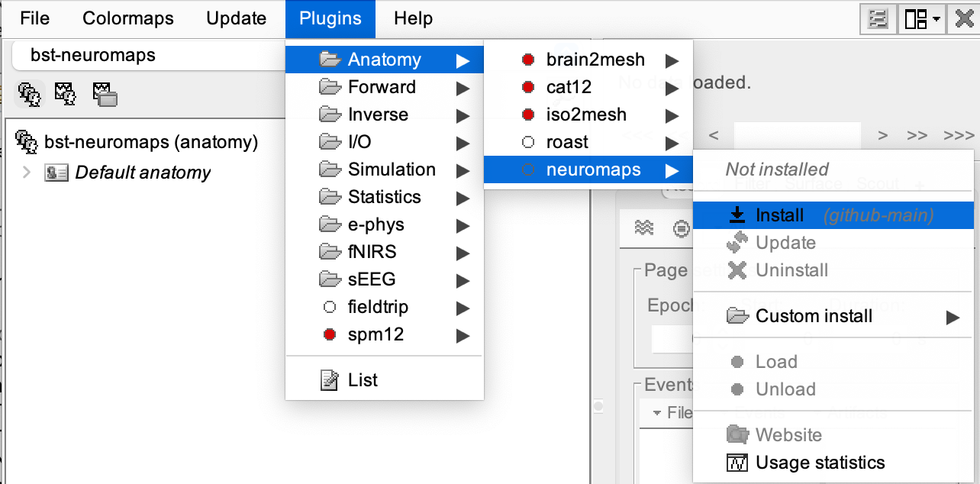Open the Colormaps menu
The height and width of the screenshot is (484, 980).
[x=128, y=18]
